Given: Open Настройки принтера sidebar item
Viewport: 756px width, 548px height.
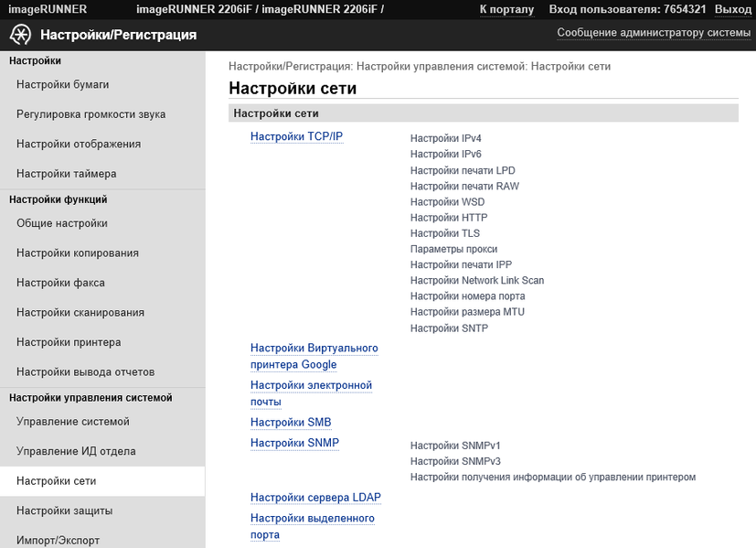Looking at the screenshot, I should [69, 342].
